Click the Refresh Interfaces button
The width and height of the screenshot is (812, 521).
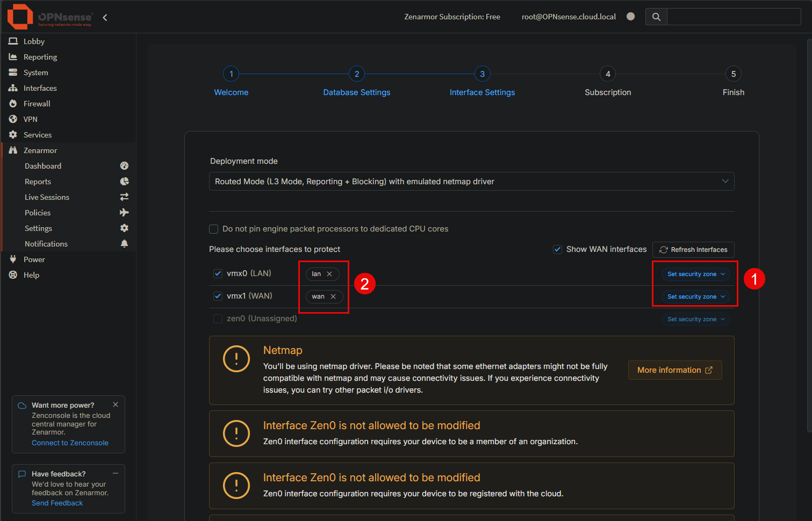pyautogui.click(x=693, y=249)
